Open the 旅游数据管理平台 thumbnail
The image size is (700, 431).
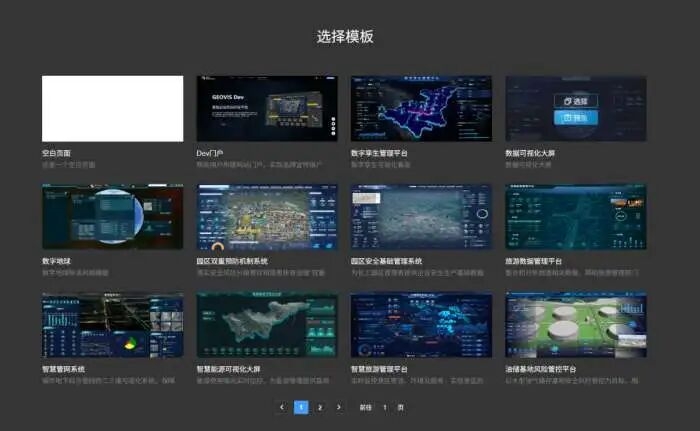click(x=576, y=217)
